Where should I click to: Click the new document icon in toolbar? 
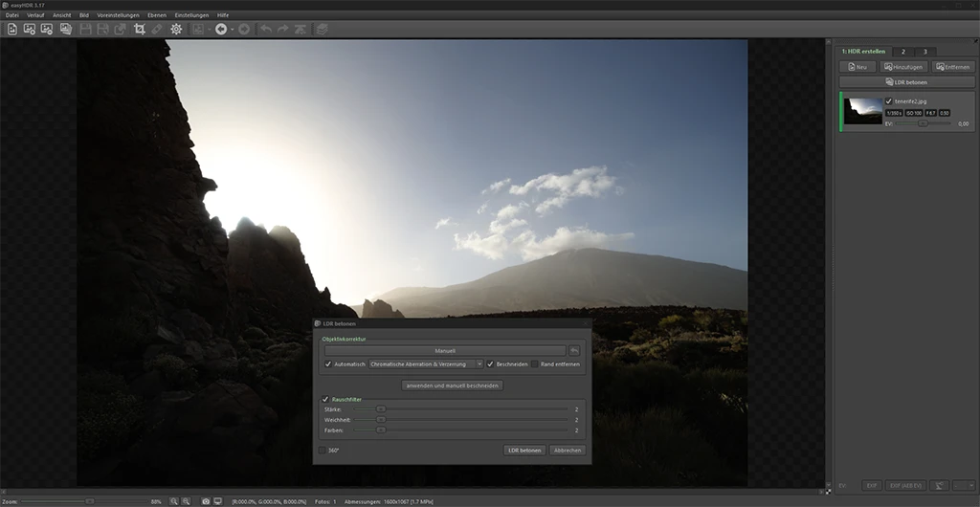click(x=12, y=29)
